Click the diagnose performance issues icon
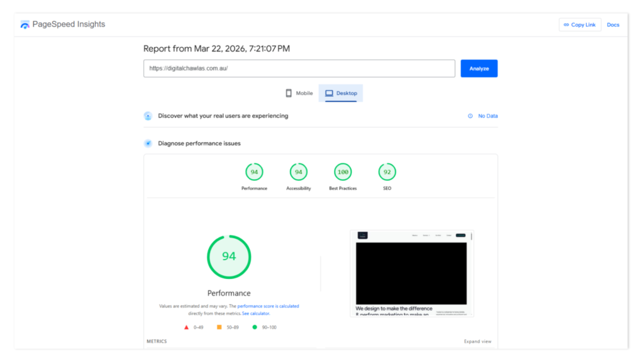The height and width of the screenshot is (362, 644). (x=148, y=143)
